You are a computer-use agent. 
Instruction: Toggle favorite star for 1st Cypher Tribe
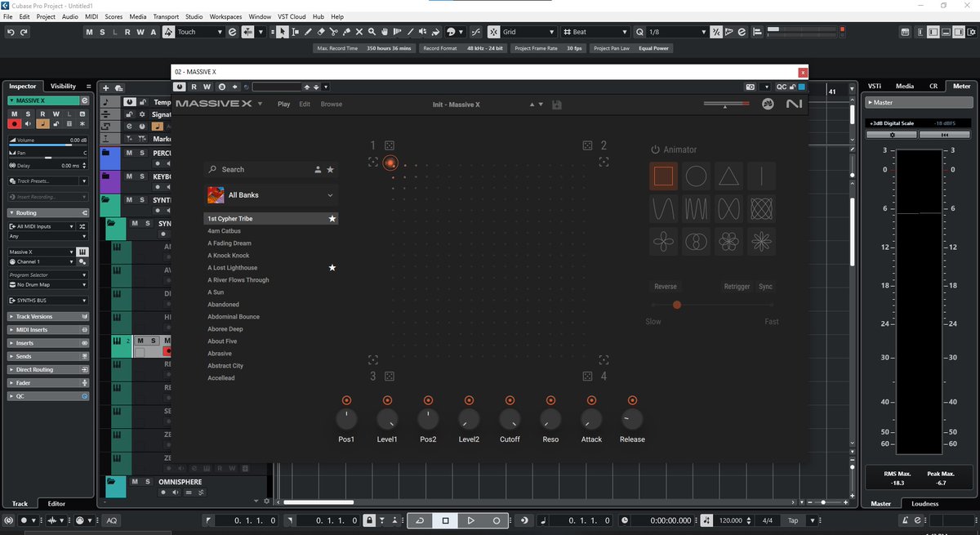[x=332, y=219]
